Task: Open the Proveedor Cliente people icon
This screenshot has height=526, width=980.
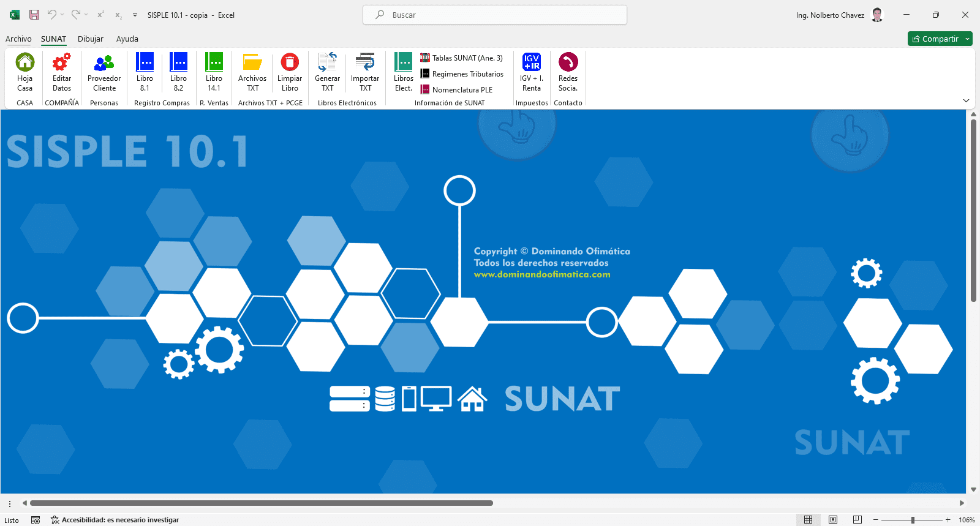Action: click(x=104, y=62)
